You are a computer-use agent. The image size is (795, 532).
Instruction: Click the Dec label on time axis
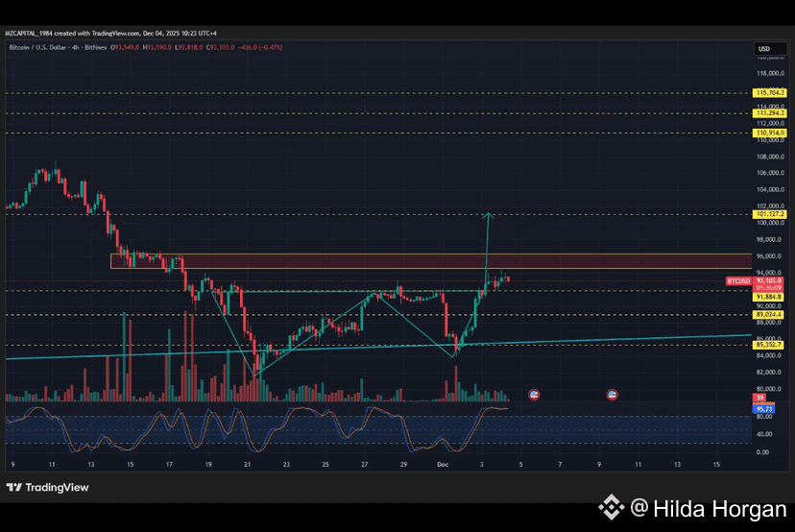(443, 465)
